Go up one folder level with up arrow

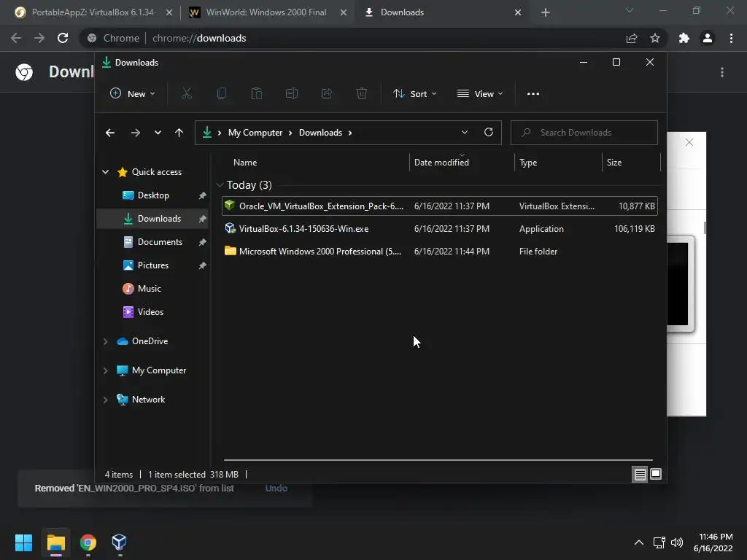[x=179, y=133]
